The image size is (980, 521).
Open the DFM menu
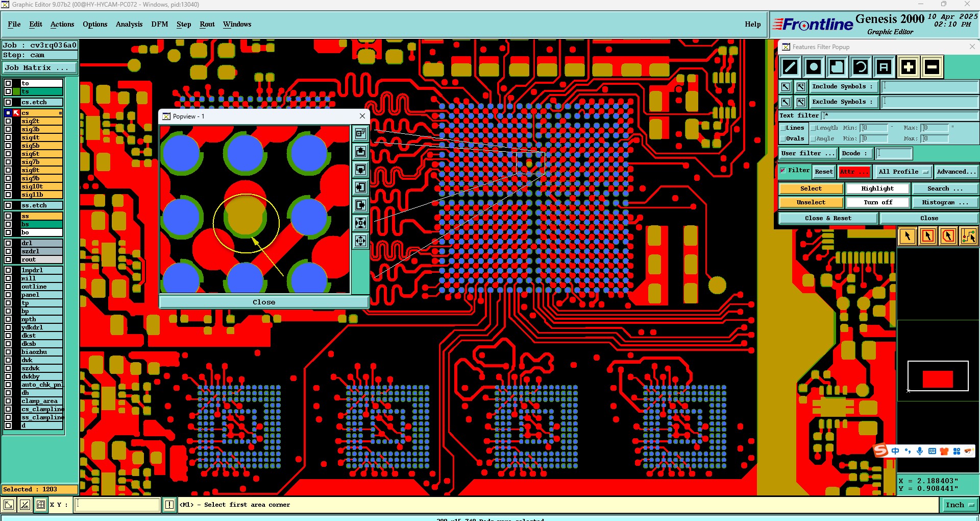[159, 24]
